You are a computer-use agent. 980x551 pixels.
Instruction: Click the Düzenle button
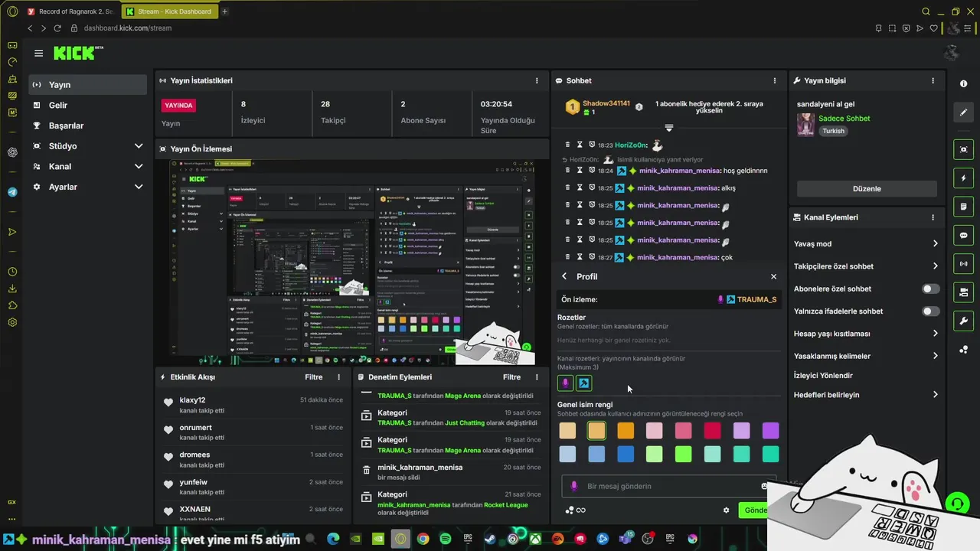click(867, 189)
